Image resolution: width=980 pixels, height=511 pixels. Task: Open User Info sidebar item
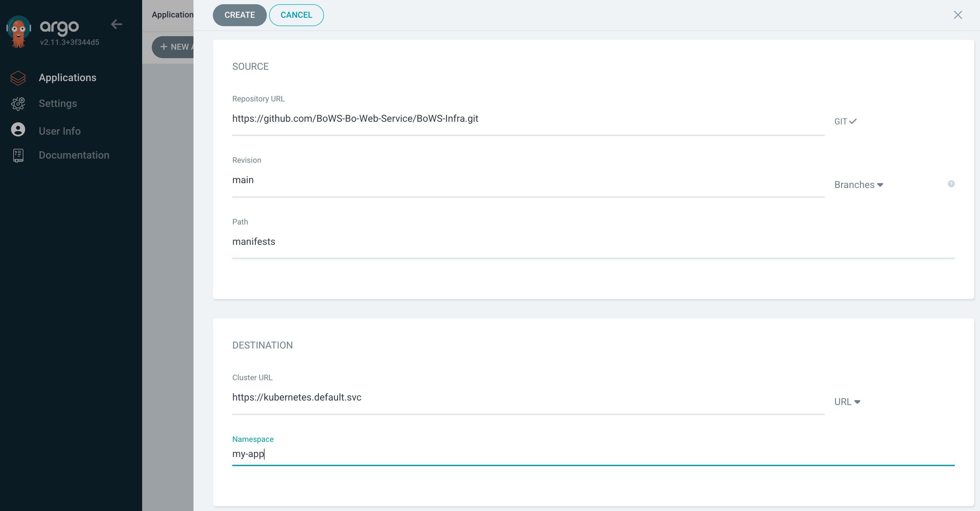point(59,131)
